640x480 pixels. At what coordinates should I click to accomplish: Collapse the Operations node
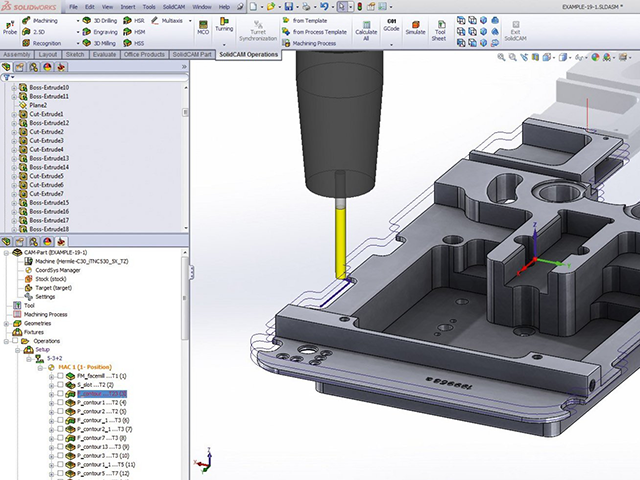point(7,341)
